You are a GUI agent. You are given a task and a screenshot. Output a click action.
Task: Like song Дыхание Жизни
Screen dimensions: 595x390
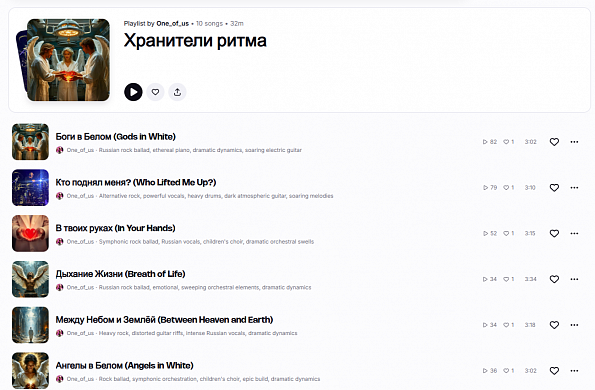click(554, 279)
